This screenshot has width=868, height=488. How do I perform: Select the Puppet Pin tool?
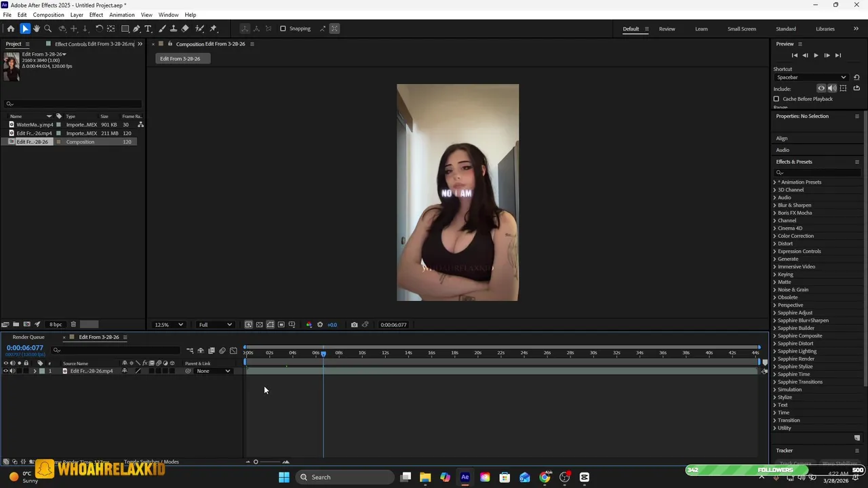[214, 28]
